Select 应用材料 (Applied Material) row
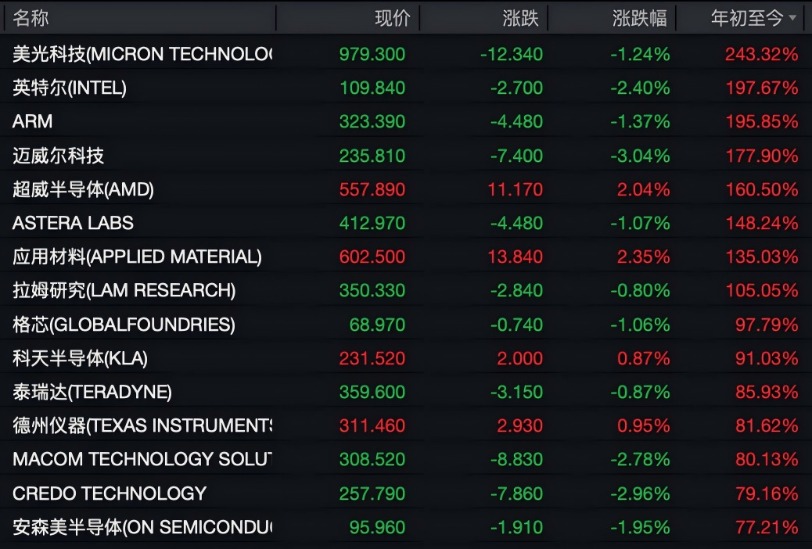This screenshot has height=549, width=812. 406,256
